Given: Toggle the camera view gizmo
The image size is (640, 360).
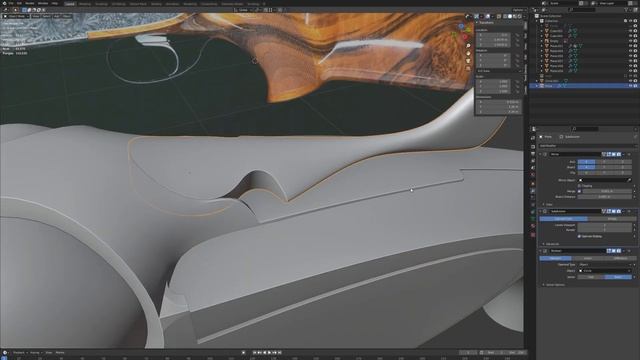Looking at the screenshot, I should pos(468,61).
